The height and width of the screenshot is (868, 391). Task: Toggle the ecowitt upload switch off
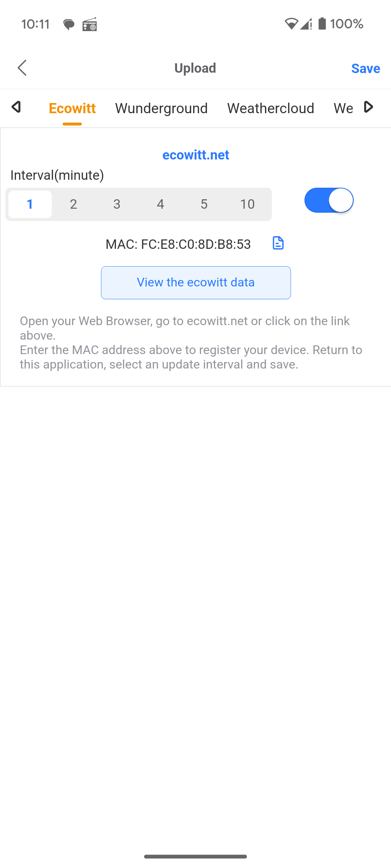[x=329, y=200]
